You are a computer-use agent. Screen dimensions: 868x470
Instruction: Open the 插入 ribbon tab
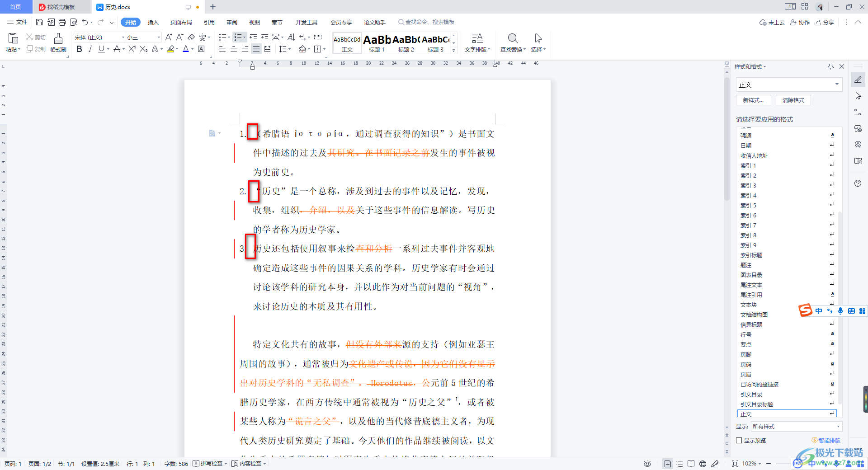(153, 22)
